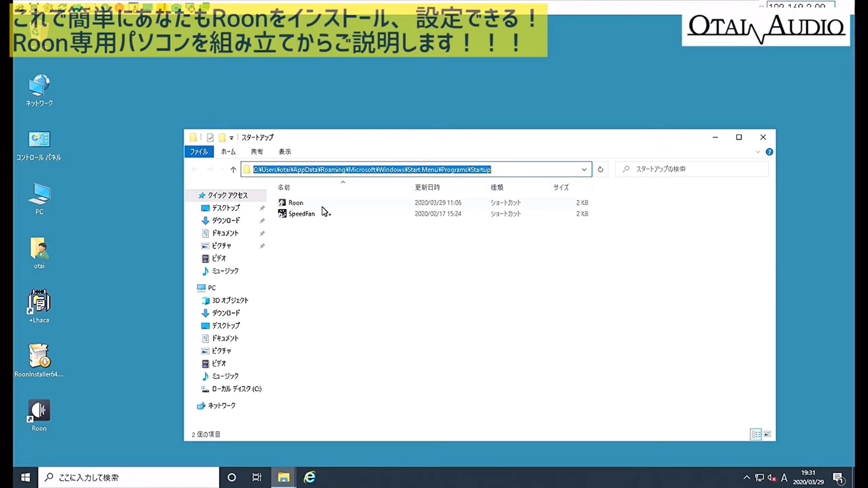
Task: Open the otai user folder icon
Action: (39, 253)
